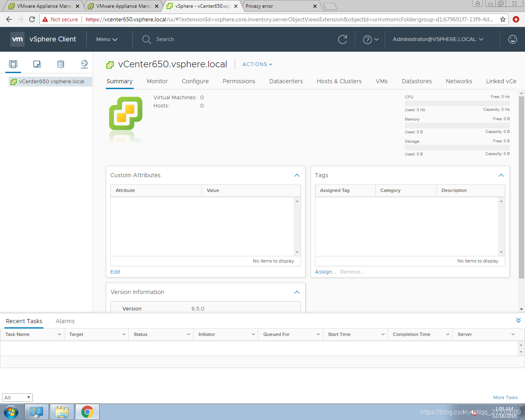The image size is (525, 420).
Task: Click the Start Time column header
Action: click(x=355, y=334)
